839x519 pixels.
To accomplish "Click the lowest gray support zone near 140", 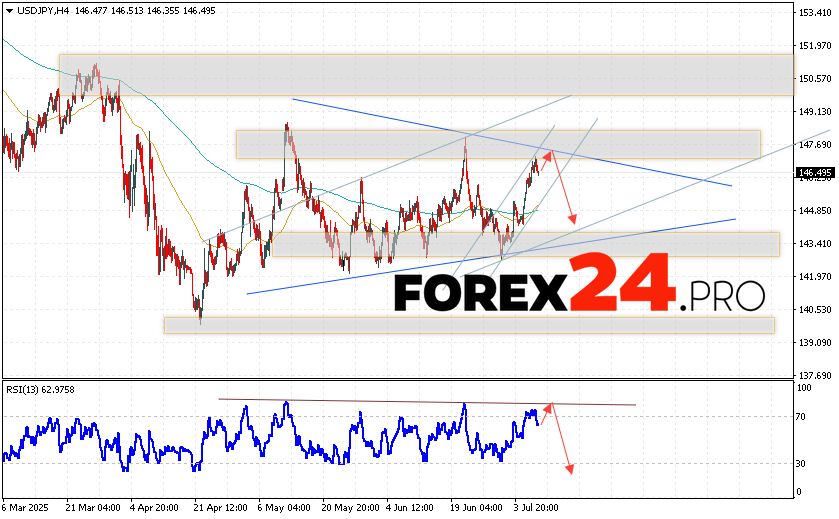I will [x=470, y=325].
